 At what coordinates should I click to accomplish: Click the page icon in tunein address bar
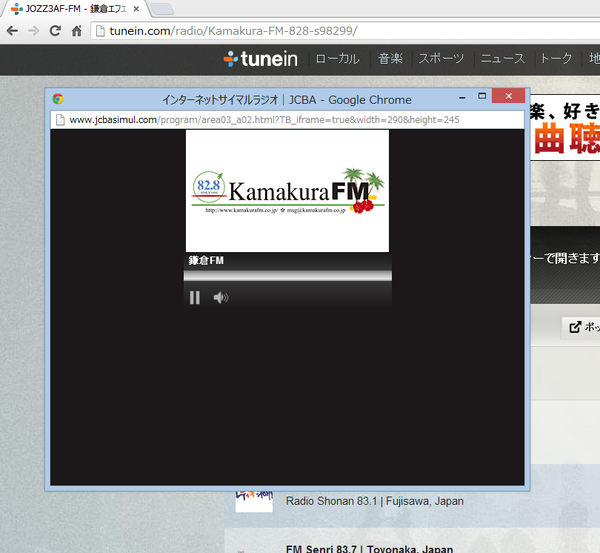100,31
